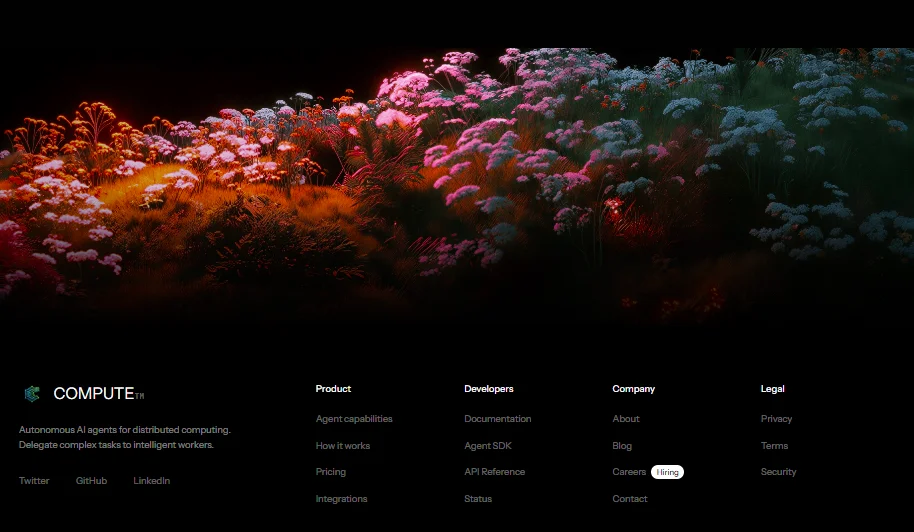
Task: Open the GitHub link
Action: tap(91, 481)
